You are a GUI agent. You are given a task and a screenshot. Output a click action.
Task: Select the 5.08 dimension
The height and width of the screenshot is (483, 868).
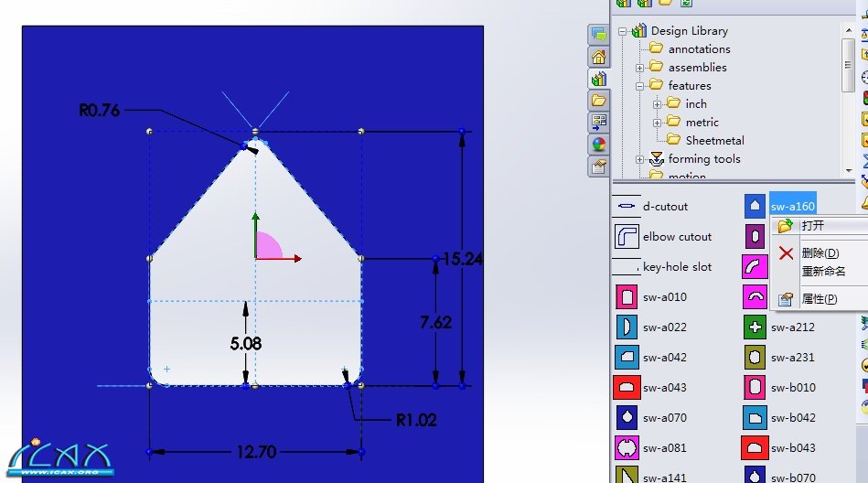point(246,343)
